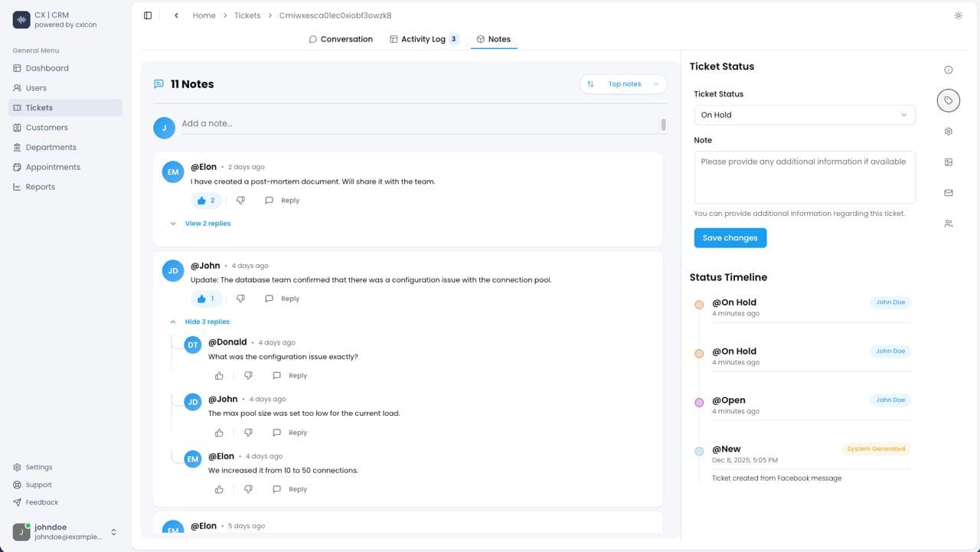Image resolution: width=980 pixels, height=552 pixels.
Task: Open johndoe account switcher
Action: [x=65, y=532]
